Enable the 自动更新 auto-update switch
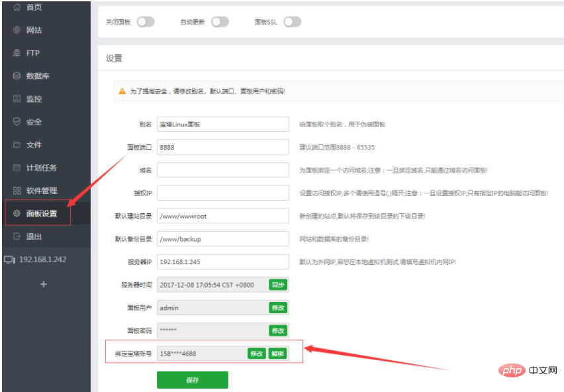This screenshot has width=564, height=392. pyautogui.click(x=220, y=21)
